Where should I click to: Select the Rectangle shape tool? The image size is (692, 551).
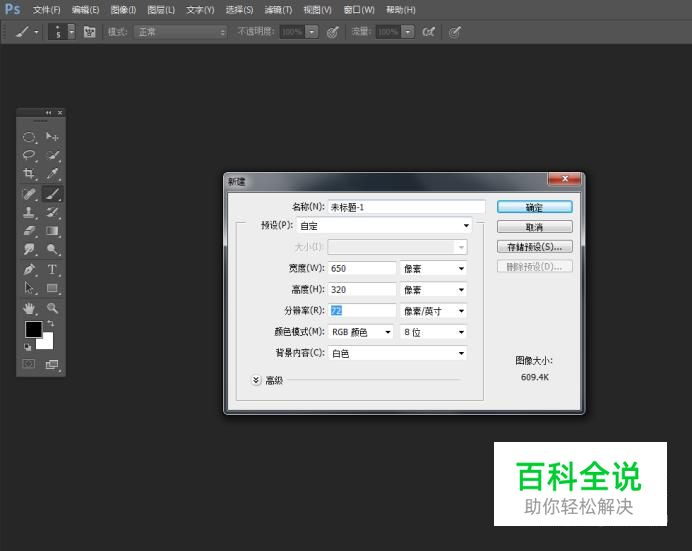coord(52,288)
